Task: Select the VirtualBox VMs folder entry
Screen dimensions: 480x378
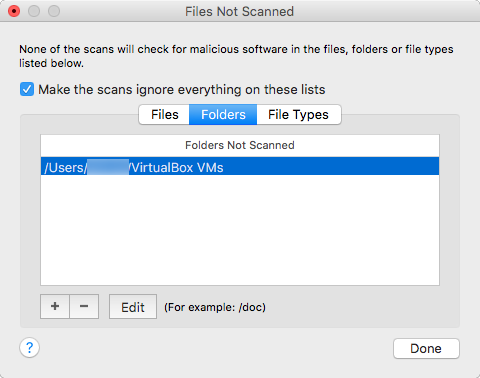Action: click(x=240, y=166)
